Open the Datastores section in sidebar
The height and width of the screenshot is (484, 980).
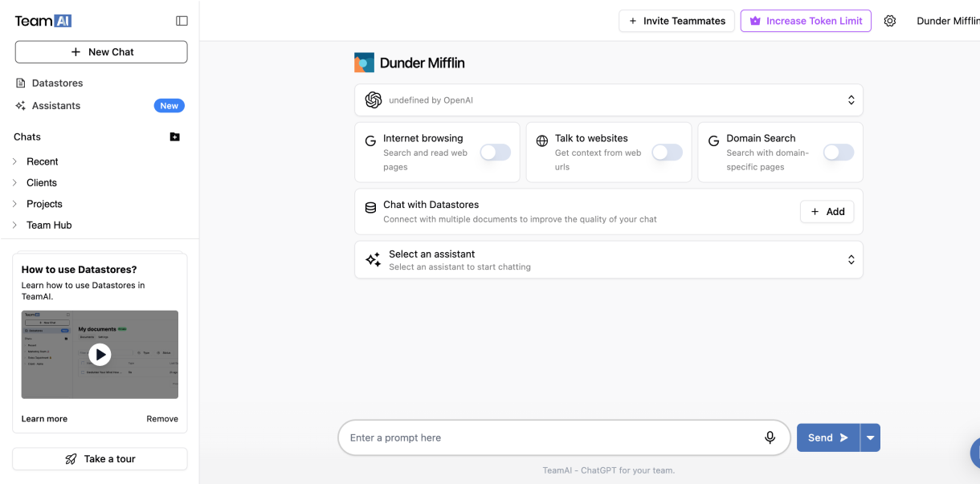coord(56,83)
